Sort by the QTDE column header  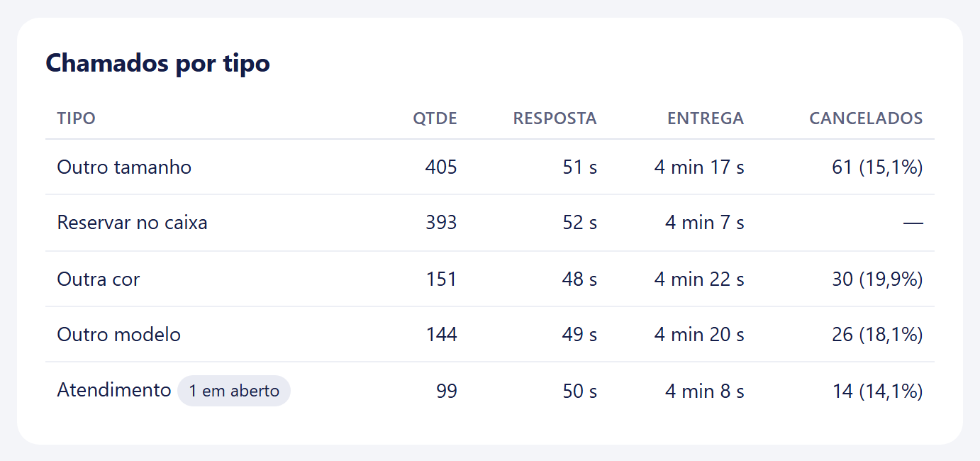point(435,118)
